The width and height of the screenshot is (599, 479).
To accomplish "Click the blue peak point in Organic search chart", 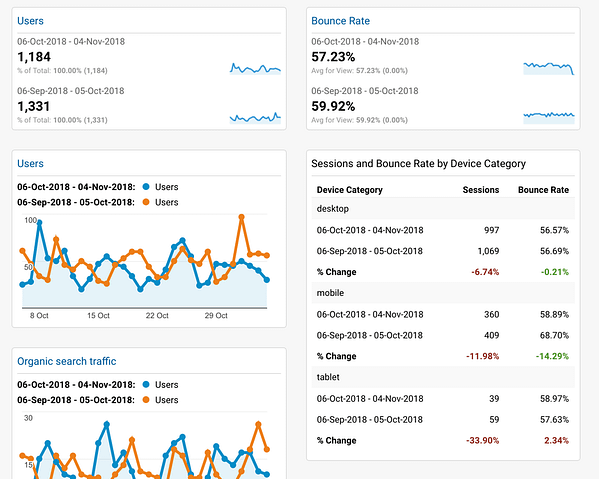I will 107,424.
